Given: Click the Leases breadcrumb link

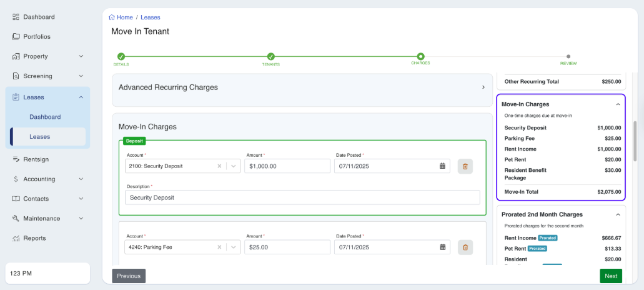Looking at the screenshot, I should point(151,17).
